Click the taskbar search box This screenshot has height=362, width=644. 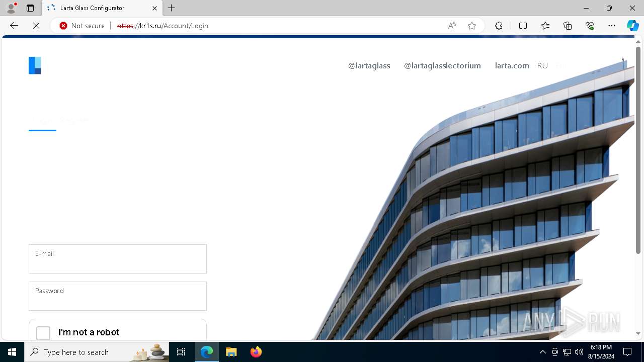(98, 352)
